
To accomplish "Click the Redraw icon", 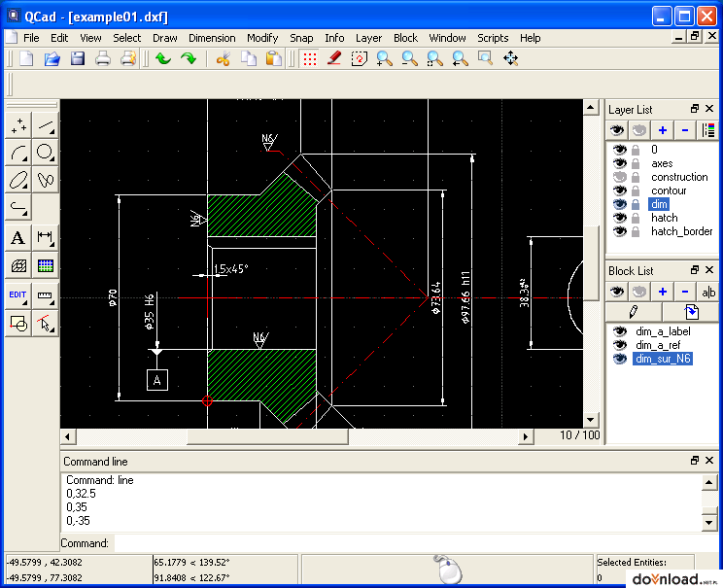I will coord(360,58).
